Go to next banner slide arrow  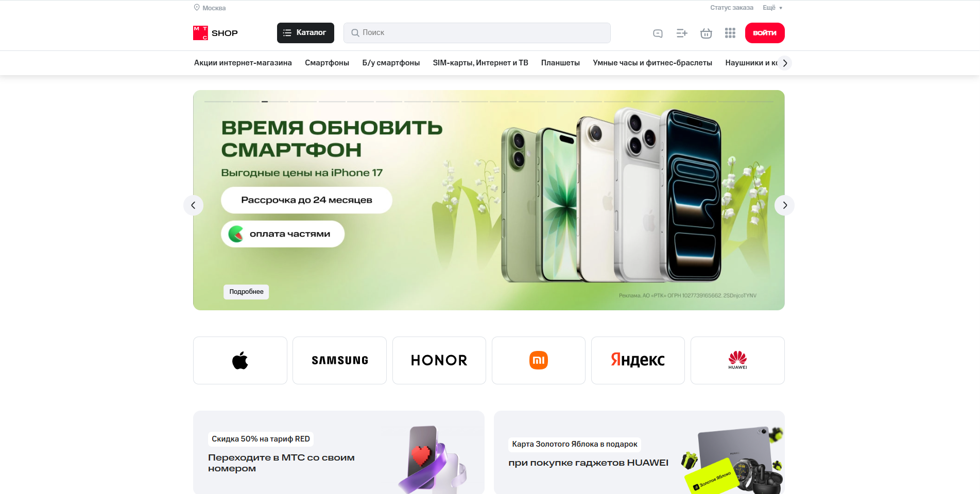[x=784, y=205]
